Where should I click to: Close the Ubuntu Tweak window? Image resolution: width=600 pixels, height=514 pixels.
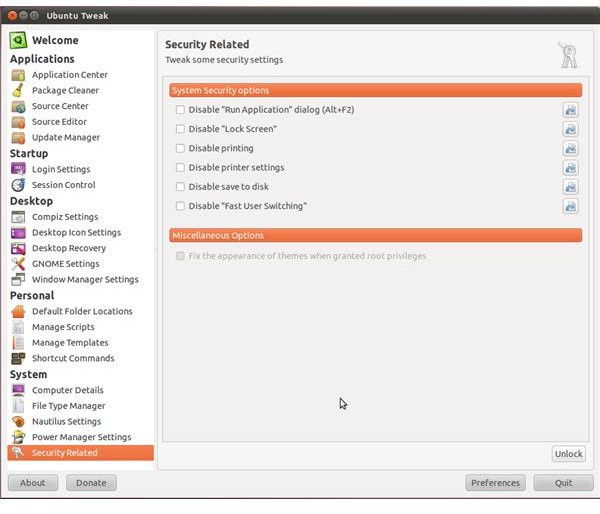point(12,15)
